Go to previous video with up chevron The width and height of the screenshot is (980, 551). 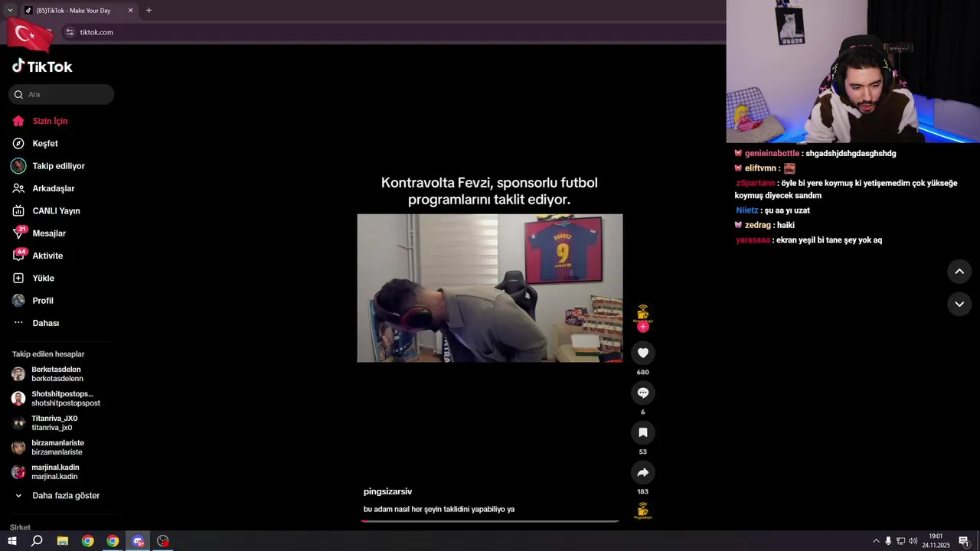point(959,271)
